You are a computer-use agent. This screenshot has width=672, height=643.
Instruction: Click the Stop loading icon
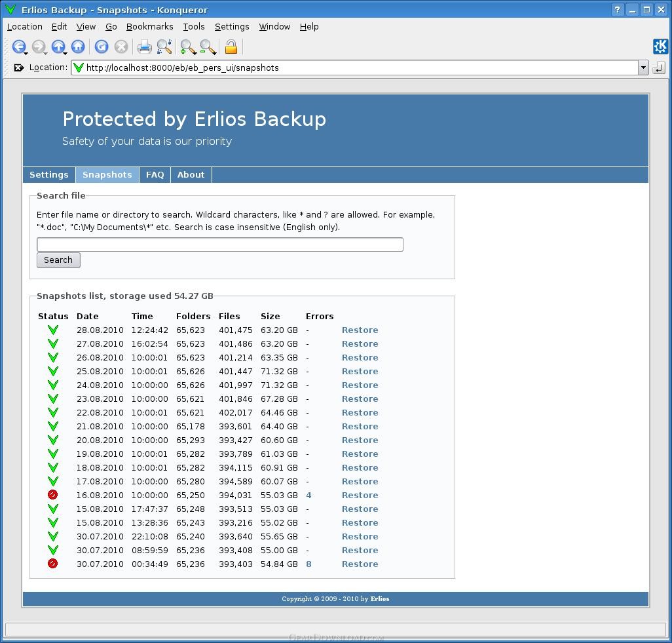pyautogui.click(x=121, y=47)
